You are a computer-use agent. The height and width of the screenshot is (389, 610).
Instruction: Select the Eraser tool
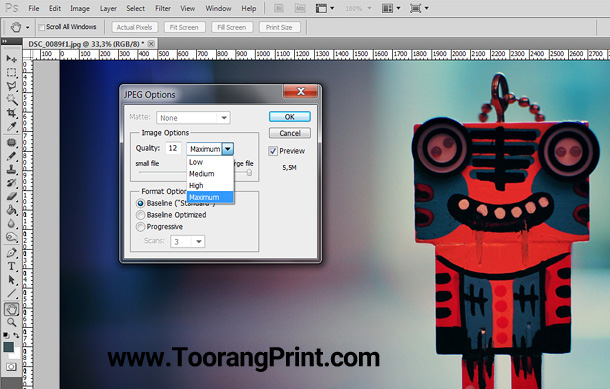click(11, 196)
